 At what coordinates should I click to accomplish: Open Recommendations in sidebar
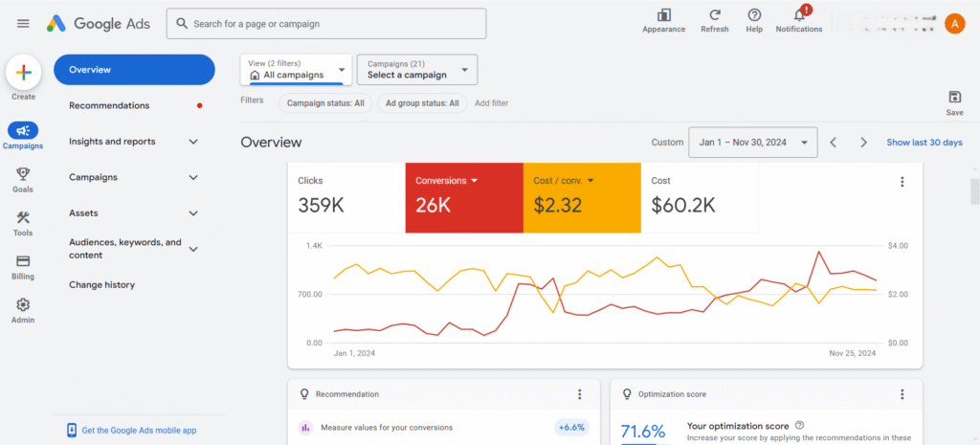(x=109, y=105)
